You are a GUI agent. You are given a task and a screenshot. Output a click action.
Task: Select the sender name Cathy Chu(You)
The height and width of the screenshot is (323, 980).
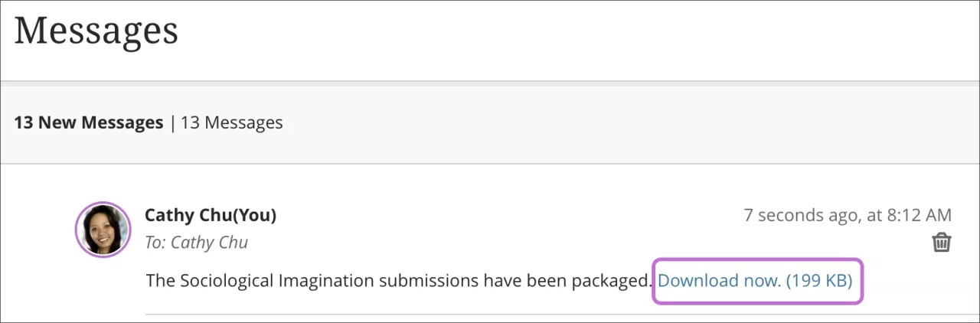click(x=210, y=215)
